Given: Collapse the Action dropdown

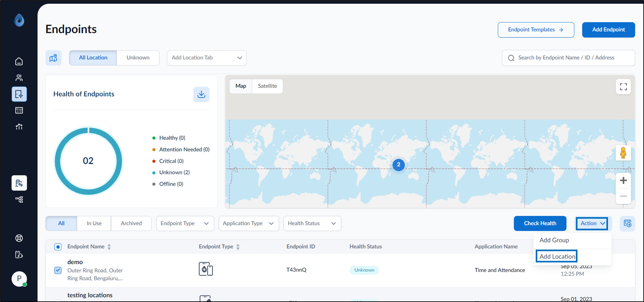Looking at the screenshot, I should tap(592, 224).
